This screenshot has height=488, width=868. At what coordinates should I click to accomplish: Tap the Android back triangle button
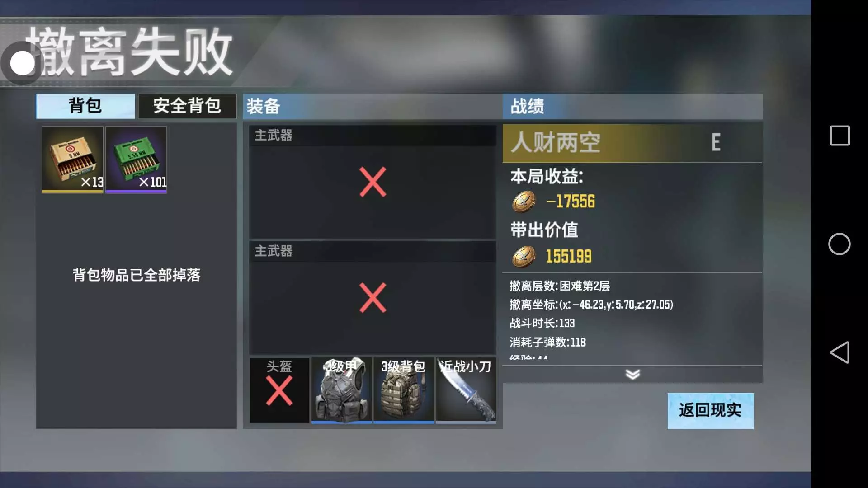tap(840, 352)
